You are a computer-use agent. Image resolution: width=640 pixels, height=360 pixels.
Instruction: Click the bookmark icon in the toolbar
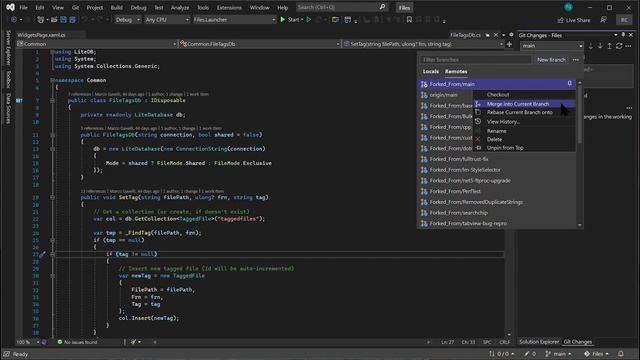click(409, 19)
